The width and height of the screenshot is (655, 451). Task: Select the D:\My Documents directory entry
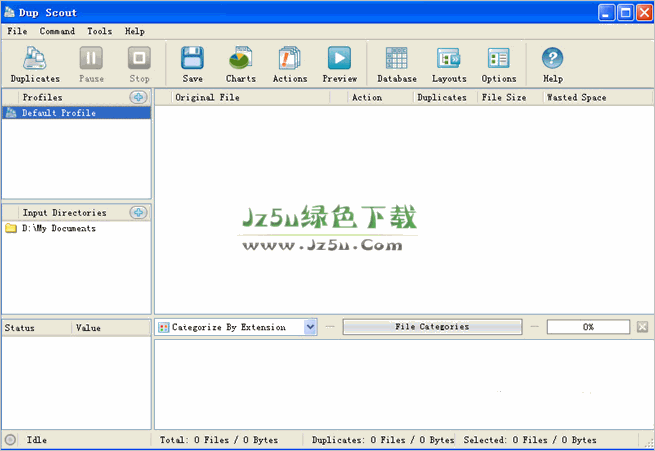[59, 228]
